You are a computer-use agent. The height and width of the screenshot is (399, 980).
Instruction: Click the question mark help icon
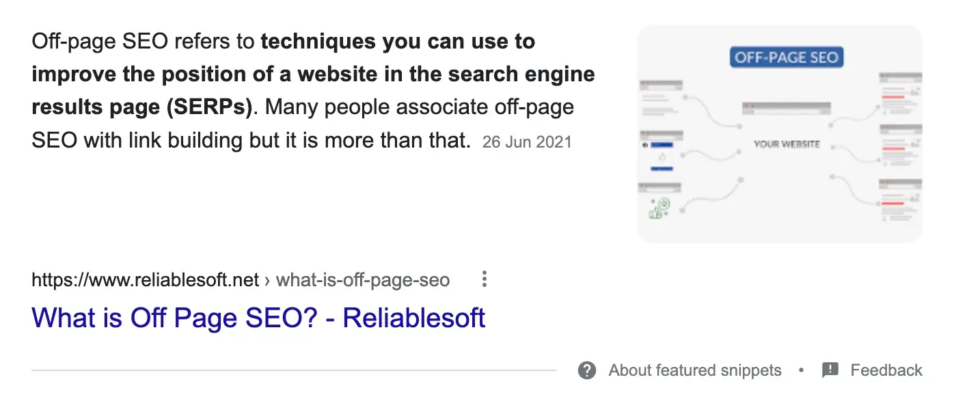pyautogui.click(x=586, y=370)
